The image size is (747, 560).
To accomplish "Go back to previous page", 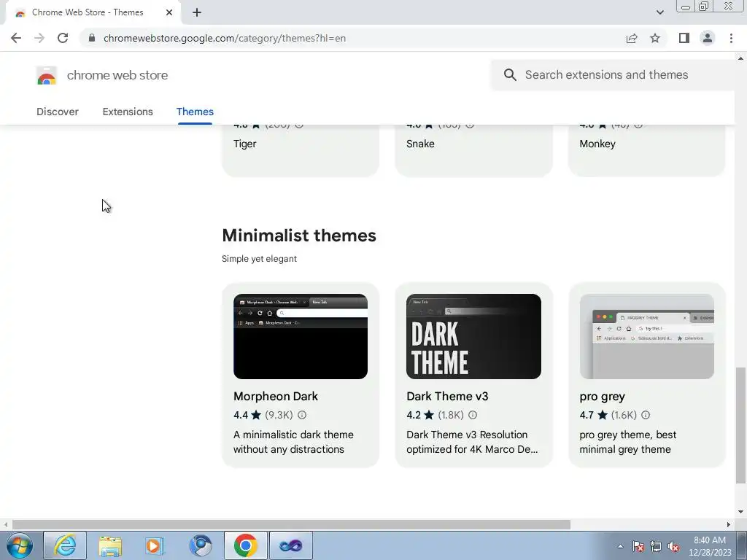I will [16, 38].
